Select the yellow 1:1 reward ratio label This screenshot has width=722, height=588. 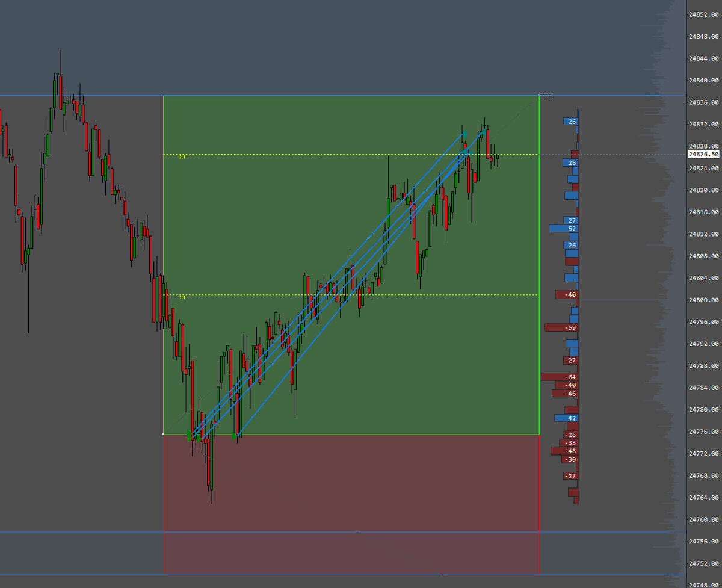[182, 297]
